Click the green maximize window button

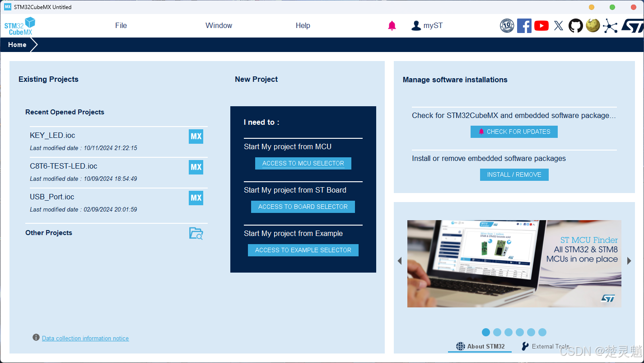(x=612, y=7)
